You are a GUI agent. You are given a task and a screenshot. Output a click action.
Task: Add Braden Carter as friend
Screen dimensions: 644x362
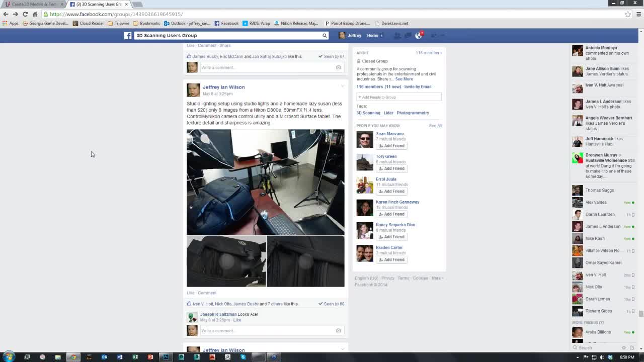[x=391, y=259]
